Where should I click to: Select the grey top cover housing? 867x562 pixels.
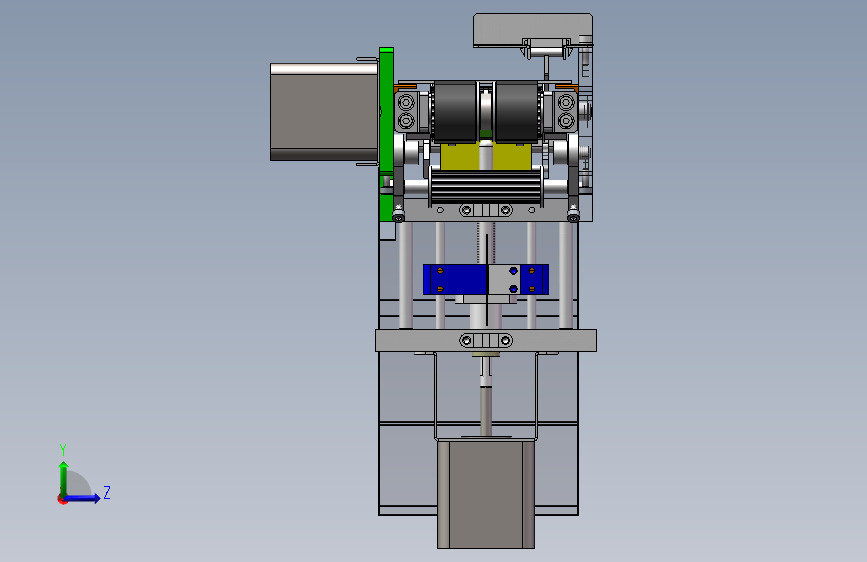point(533,30)
